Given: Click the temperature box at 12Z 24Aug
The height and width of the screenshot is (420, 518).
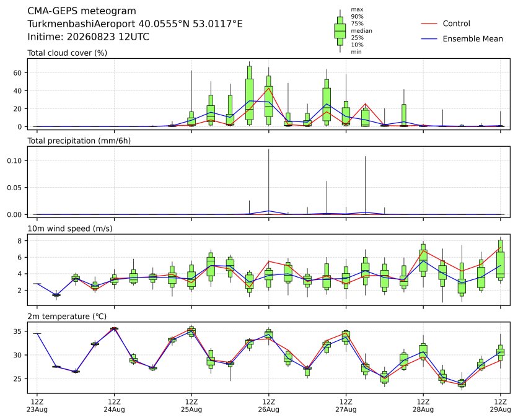Looking at the screenshot, I should [x=114, y=328].
